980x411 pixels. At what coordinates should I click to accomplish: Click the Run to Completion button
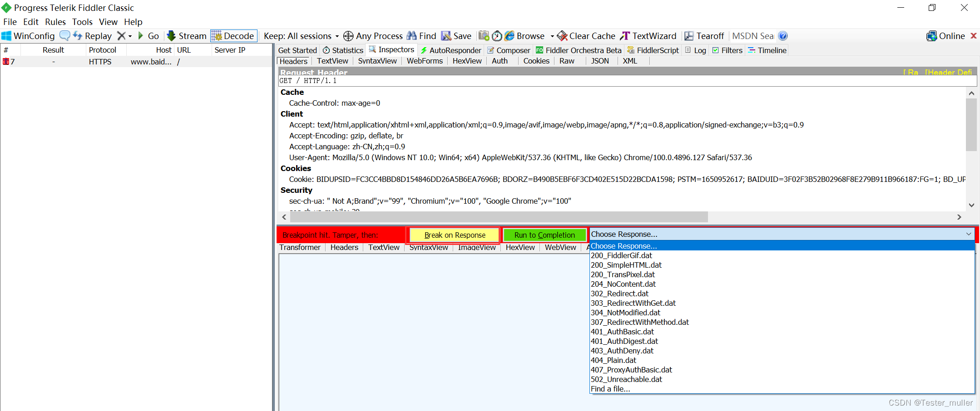[544, 235]
